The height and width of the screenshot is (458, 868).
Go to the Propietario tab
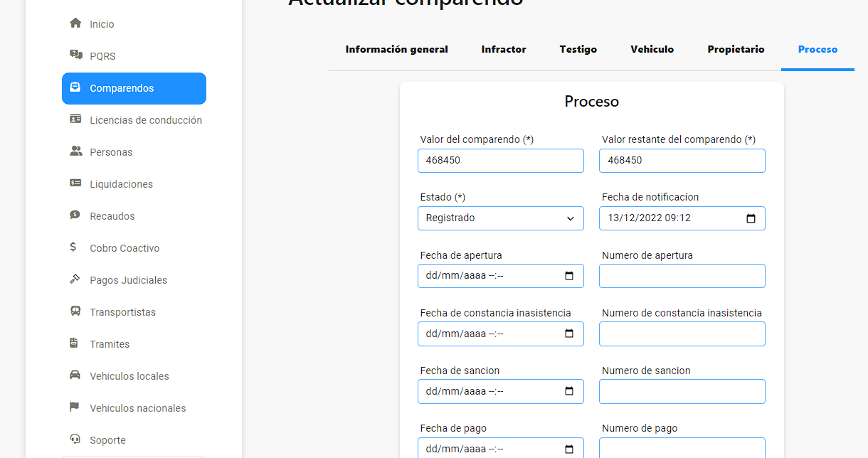736,49
